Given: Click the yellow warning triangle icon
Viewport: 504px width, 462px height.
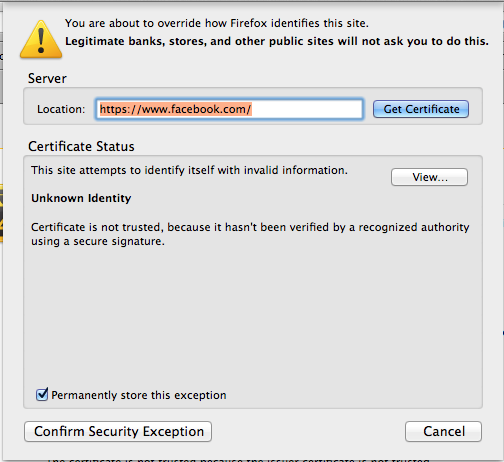Looking at the screenshot, I should pos(41,40).
